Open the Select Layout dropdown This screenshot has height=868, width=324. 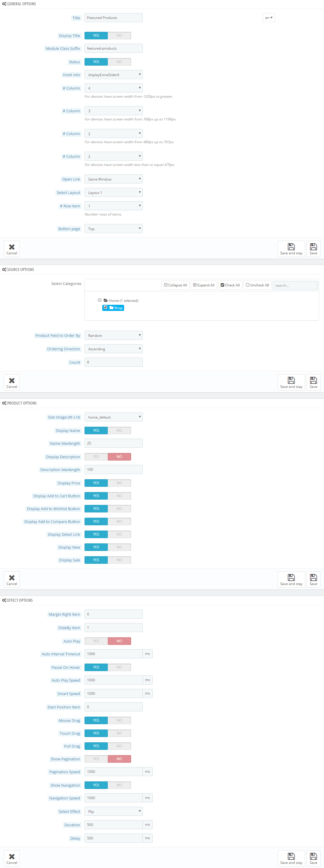113,192
